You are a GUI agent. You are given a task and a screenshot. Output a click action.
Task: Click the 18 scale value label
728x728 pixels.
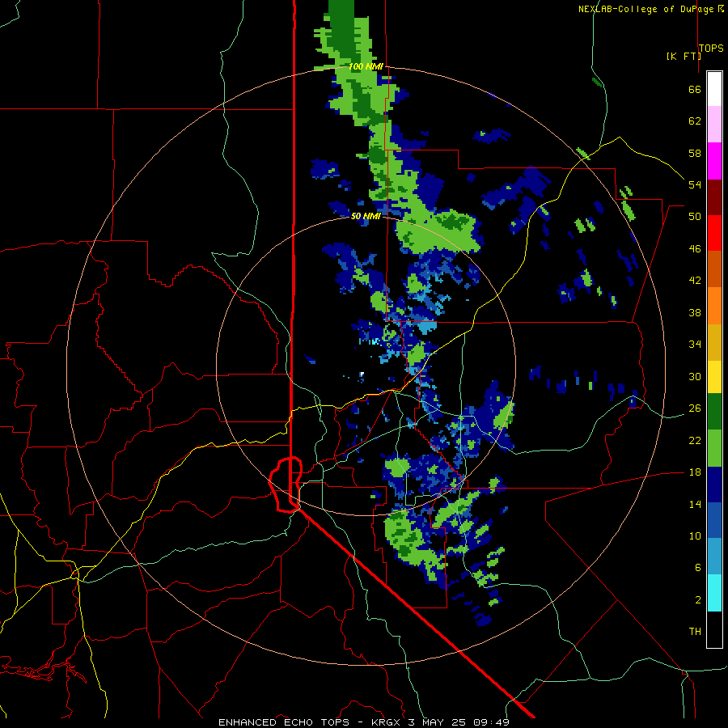[x=695, y=472]
